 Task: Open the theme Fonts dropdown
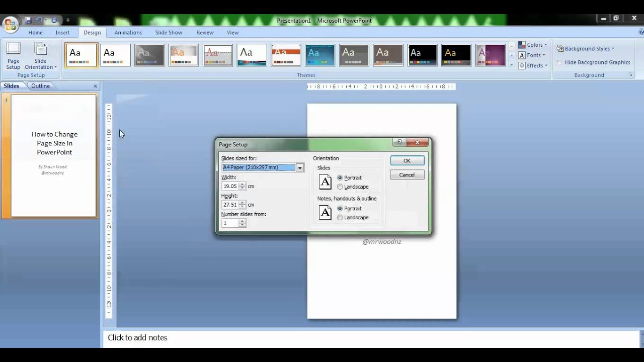532,55
